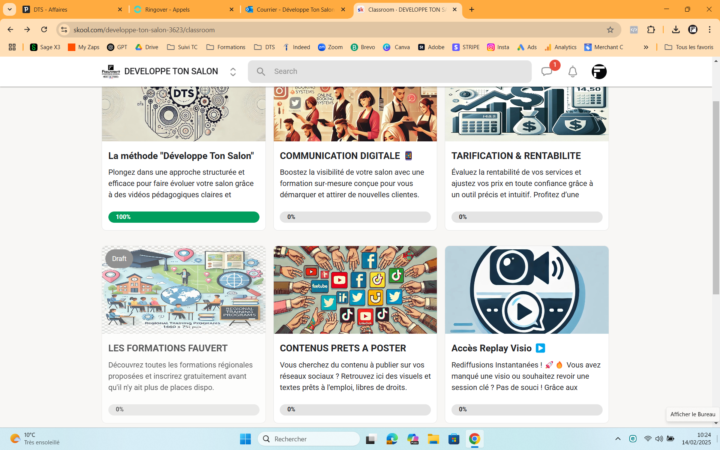Open the La méthode "Développe Ton Salon" course
720x450 pixels.
coord(181,156)
